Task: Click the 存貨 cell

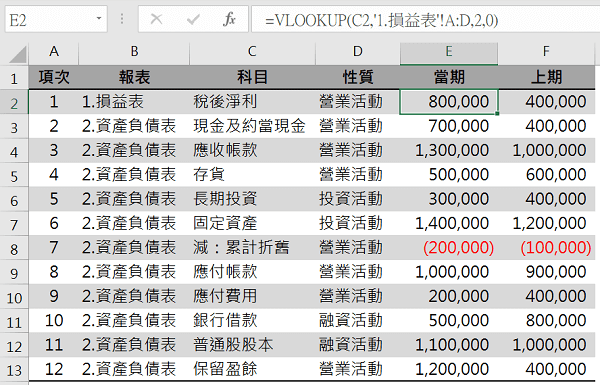Action: pos(252,175)
